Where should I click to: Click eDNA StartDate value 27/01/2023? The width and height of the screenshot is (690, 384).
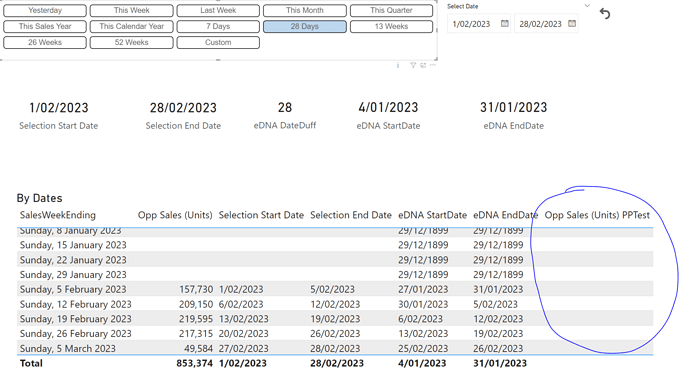[x=423, y=289]
